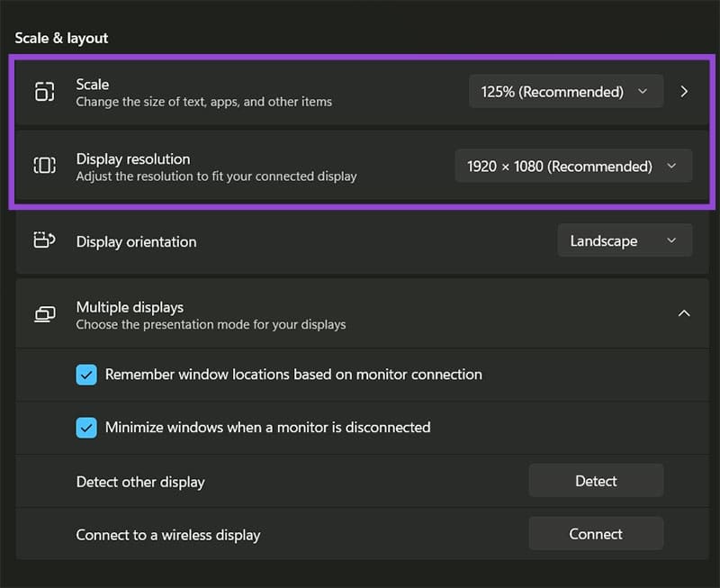Click the Detect button

coord(596,481)
